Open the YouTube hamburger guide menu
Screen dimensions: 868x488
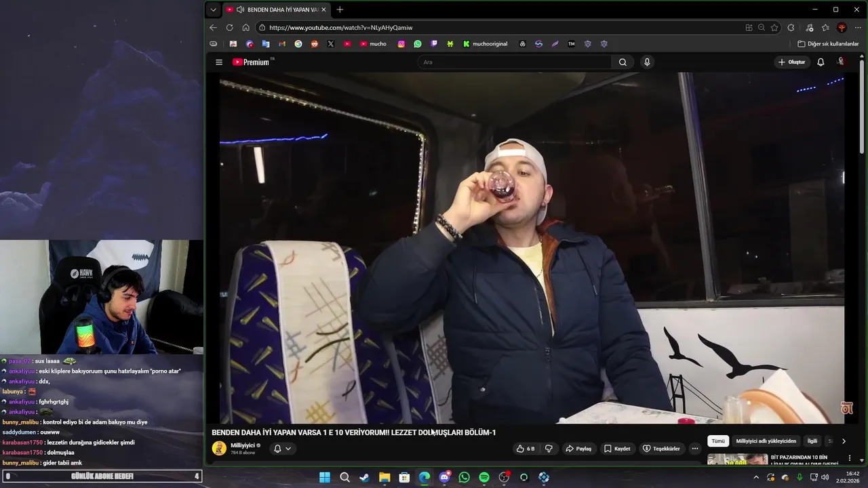[219, 62]
